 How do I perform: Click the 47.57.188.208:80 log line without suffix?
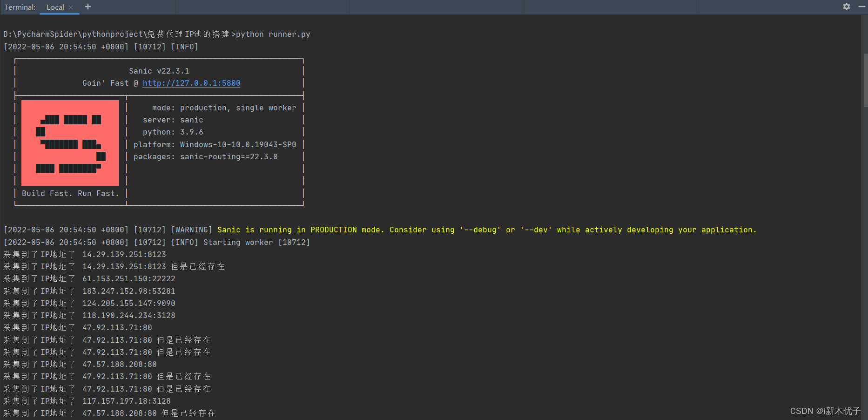pyautogui.click(x=80, y=364)
